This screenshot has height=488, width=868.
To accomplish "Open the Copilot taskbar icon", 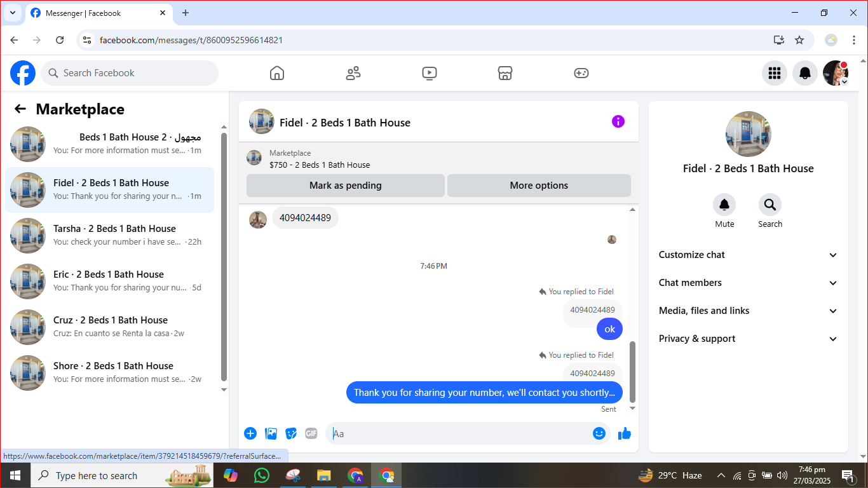I will [231, 475].
